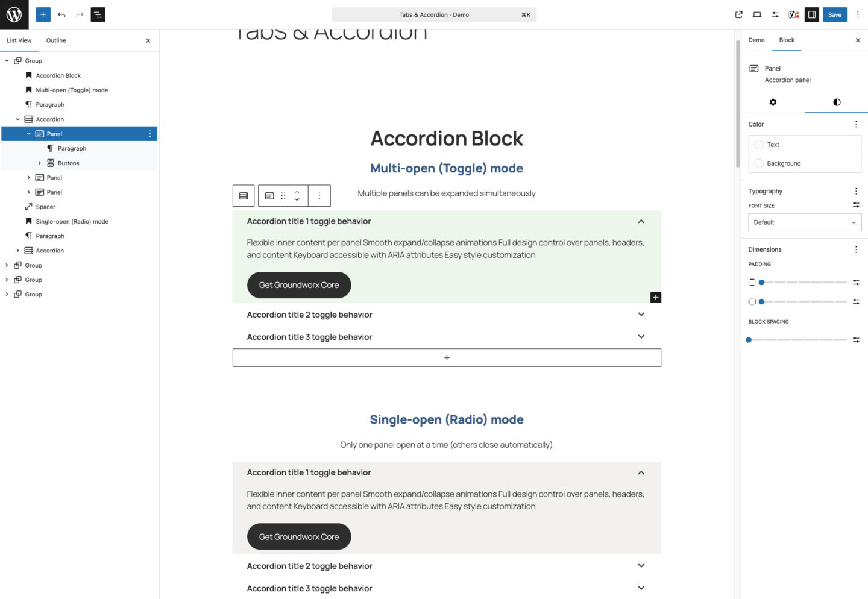Click the Save button
Image resolution: width=868 pixels, height=599 pixels.
834,14
